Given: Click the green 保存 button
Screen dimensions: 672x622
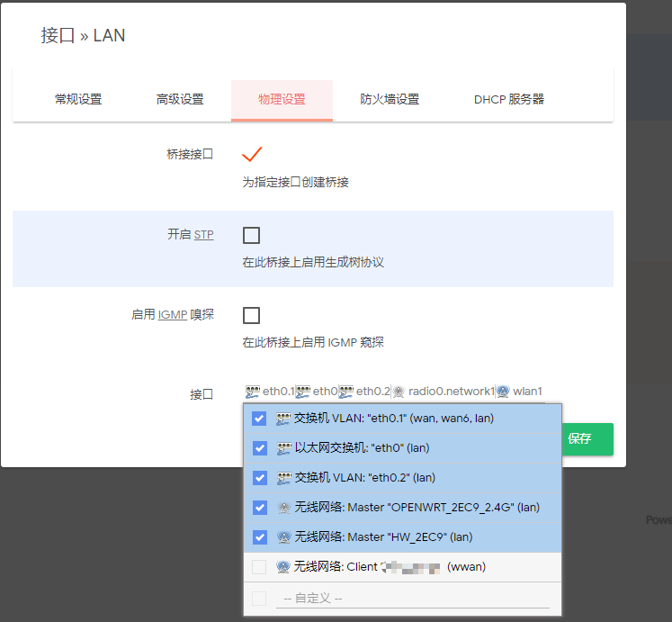Looking at the screenshot, I should [x=583, y=439].
